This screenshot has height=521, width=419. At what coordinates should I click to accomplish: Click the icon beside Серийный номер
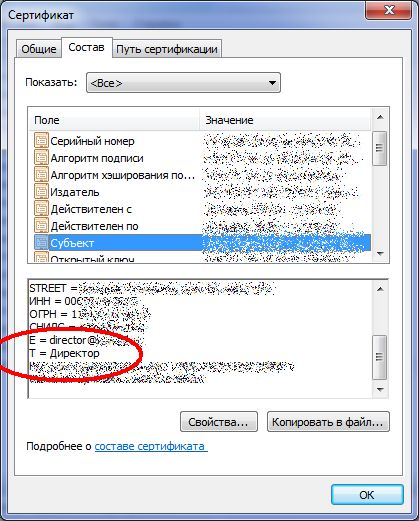coord(41,140)
